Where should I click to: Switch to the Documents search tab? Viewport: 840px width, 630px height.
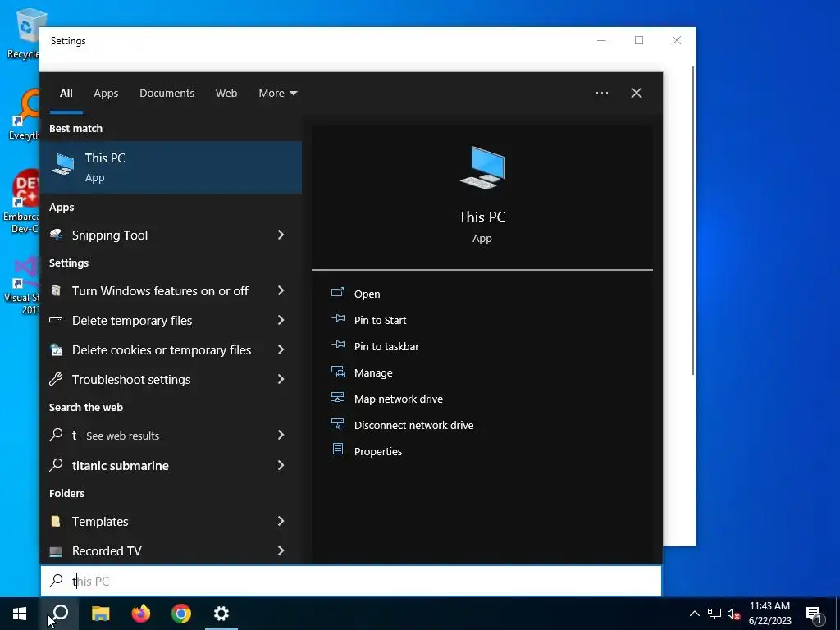coord(167,94)
